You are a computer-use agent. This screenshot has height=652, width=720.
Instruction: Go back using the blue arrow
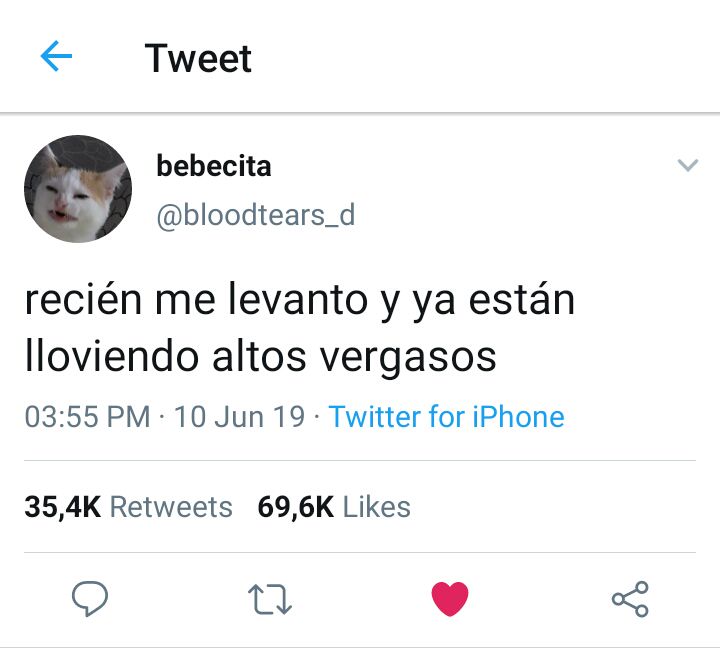click(x=56, y=56)
